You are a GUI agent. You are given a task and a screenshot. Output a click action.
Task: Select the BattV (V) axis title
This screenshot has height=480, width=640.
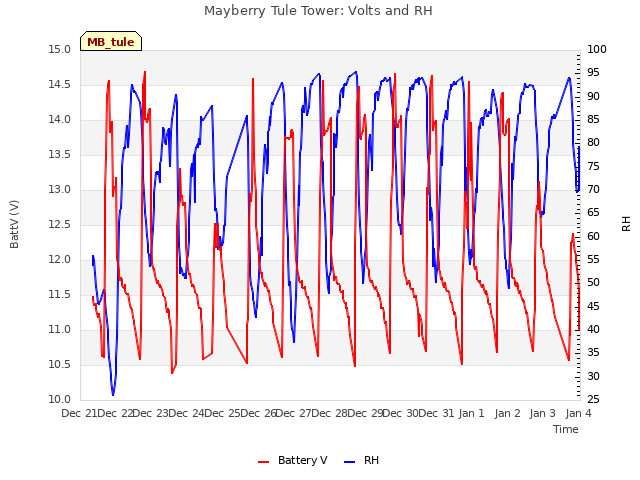[14, 224]
